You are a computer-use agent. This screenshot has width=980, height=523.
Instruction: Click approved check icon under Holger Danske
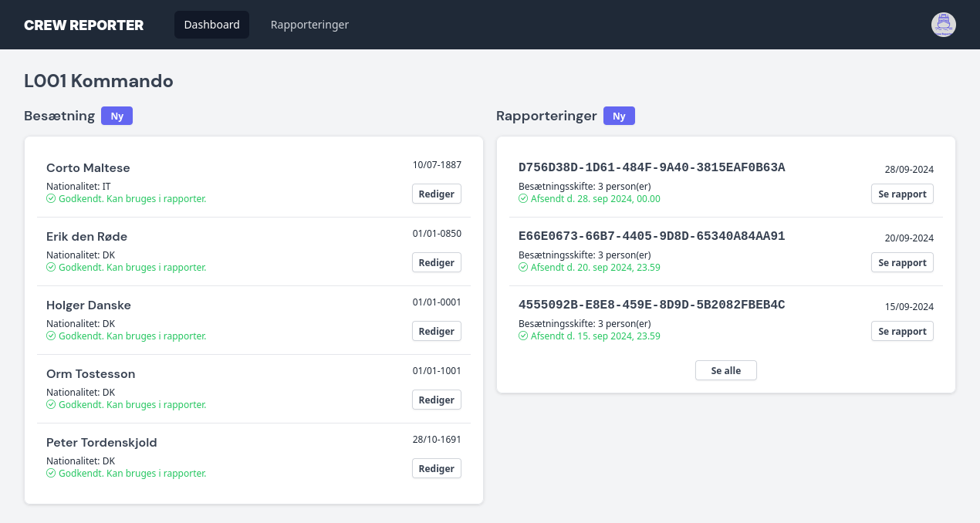click(x=51, y=336)
